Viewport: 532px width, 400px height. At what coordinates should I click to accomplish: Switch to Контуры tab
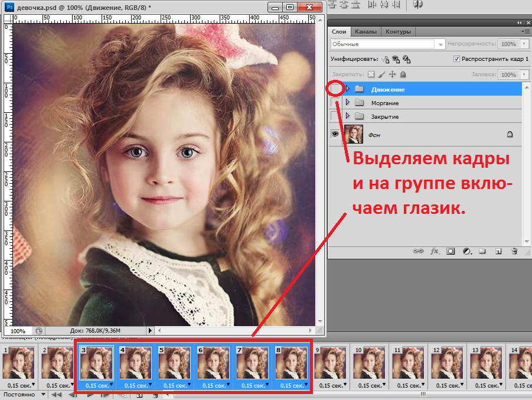[x=398, y=31]
